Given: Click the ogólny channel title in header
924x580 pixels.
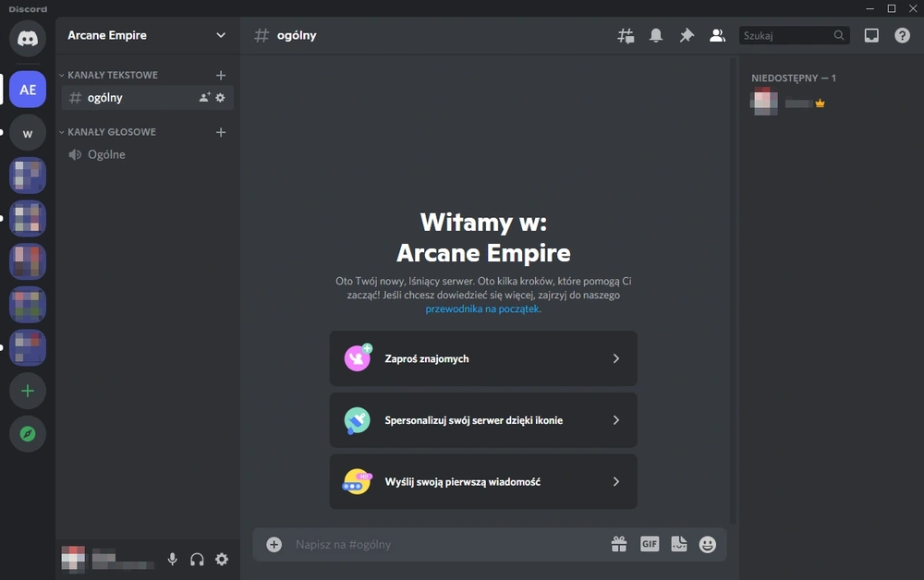Looking at the screenshot, I should pyautogui.click(x=297, y=35).
